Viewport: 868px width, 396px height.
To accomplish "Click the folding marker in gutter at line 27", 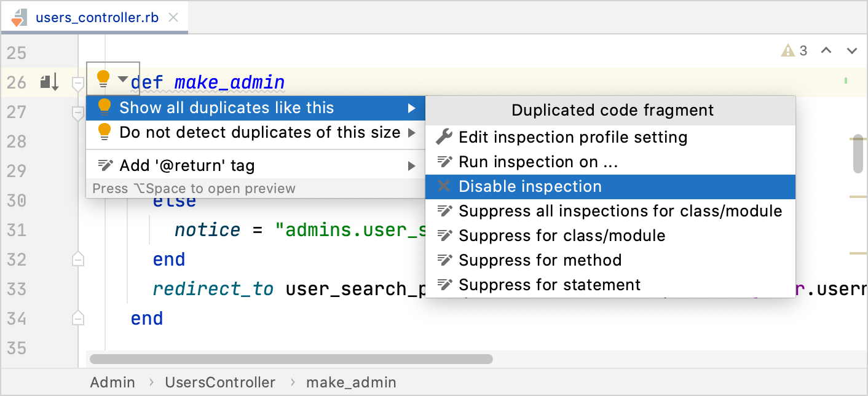I will 77,113.
